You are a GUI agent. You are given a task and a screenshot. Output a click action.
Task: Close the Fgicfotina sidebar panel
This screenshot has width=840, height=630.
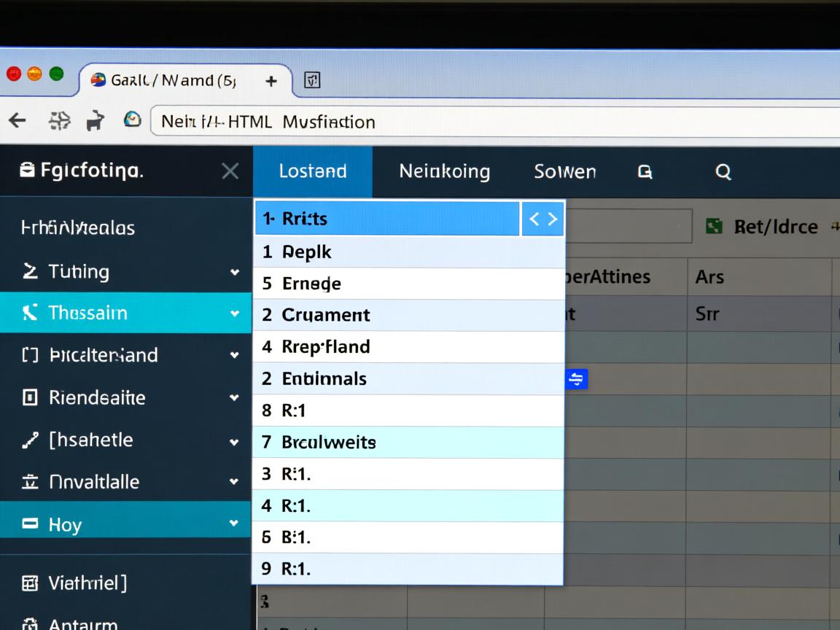230,171
